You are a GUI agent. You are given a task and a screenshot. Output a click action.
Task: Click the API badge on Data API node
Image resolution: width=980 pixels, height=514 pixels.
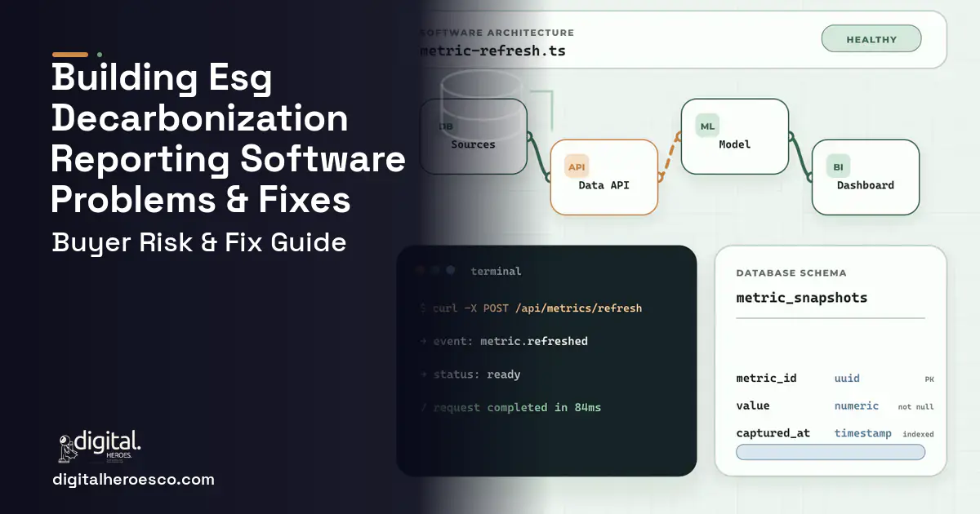pyautogui.click(x=577, y=166)
